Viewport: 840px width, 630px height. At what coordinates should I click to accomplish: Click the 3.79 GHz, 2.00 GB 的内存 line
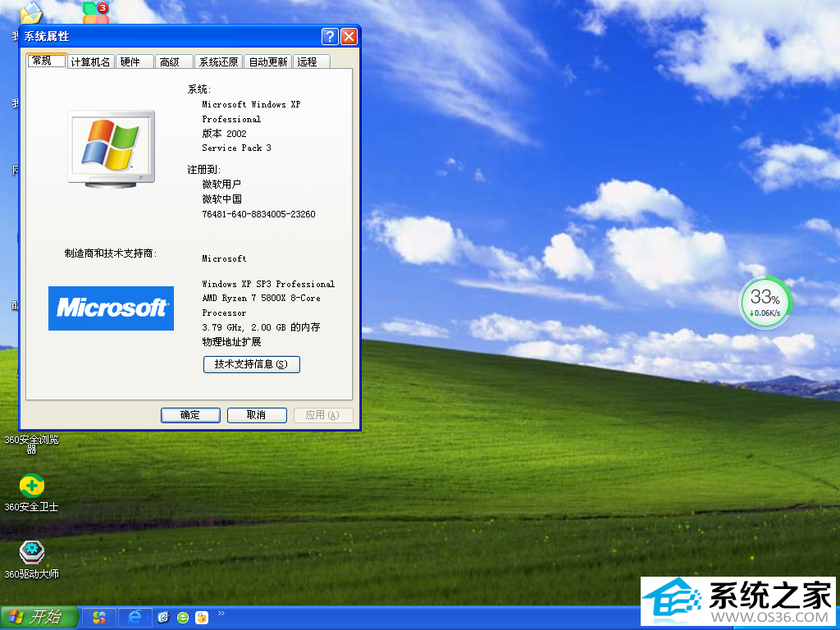[x=261, y=327]
